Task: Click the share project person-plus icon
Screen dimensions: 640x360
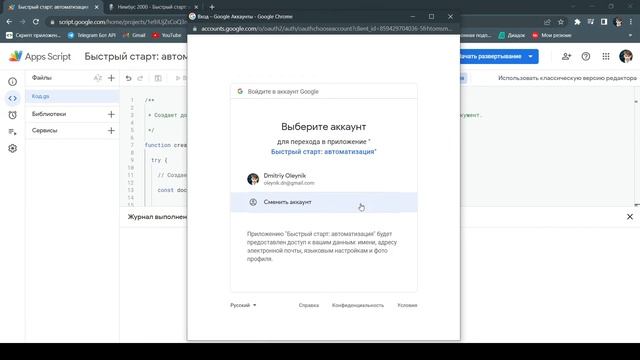Action: tap(566, 56)
